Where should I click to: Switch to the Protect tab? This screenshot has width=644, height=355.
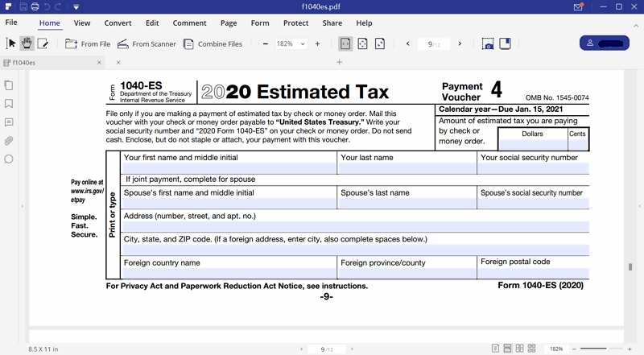(295, 23)
